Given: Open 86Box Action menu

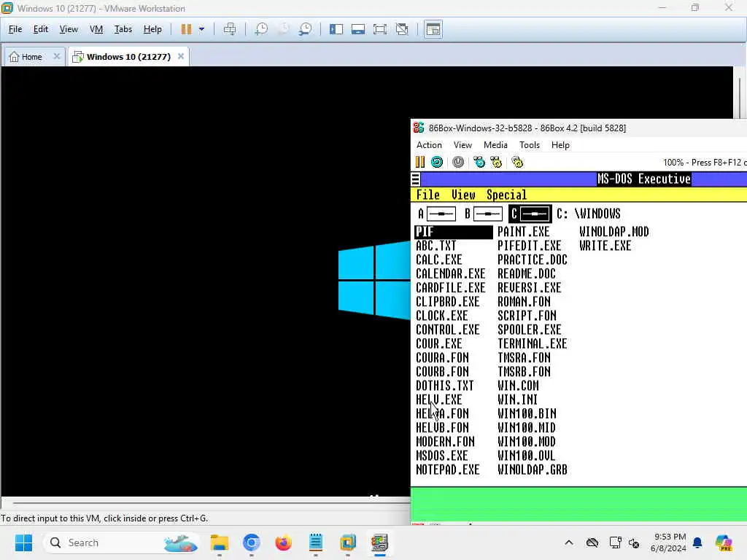Looking at the screenshot, I should (429, 145).
